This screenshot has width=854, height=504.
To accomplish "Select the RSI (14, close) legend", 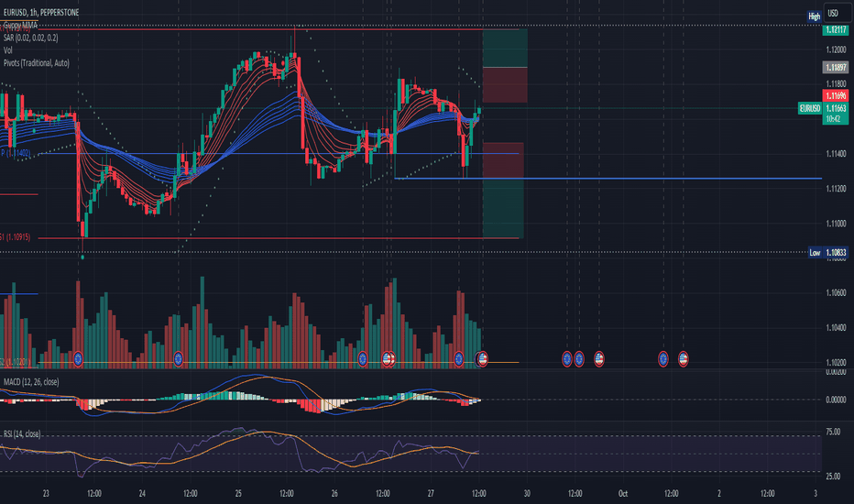I will coord(22,433).
